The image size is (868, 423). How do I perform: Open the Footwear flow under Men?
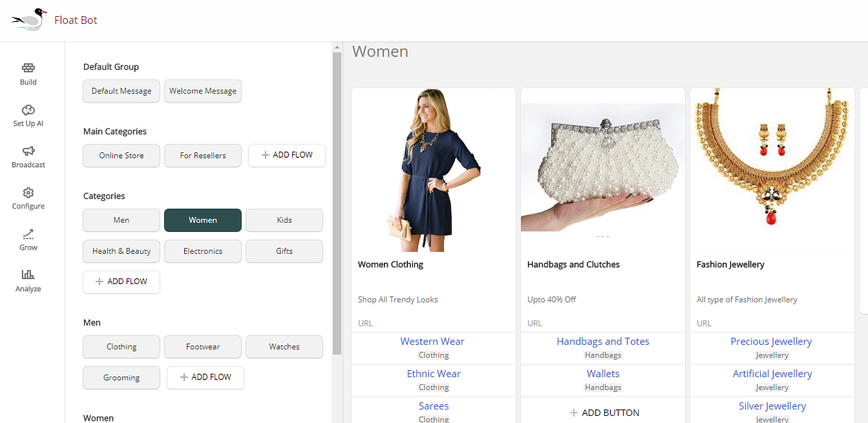pos(203,347)
